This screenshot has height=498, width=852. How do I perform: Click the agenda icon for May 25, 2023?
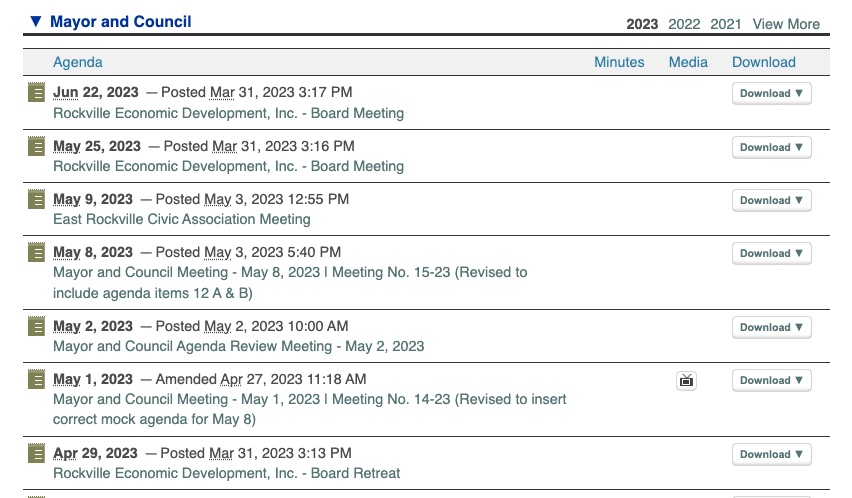click(x=37, y=146)
